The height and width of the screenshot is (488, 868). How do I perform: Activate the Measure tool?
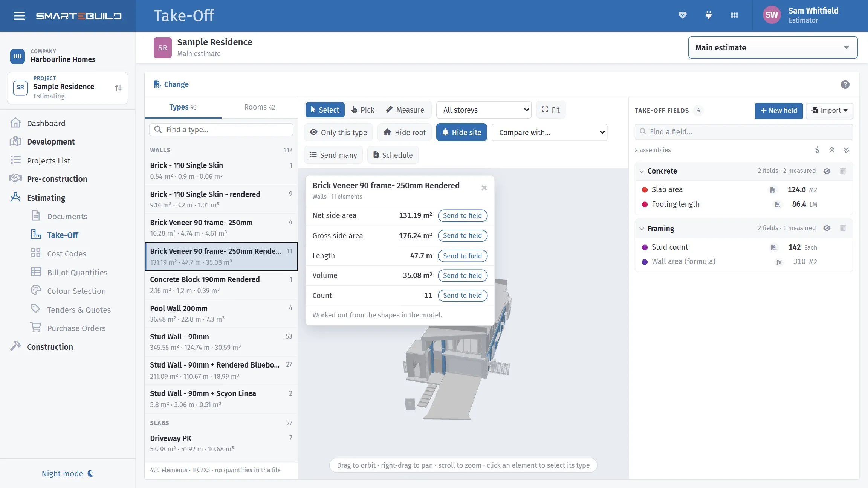(405, 110)
